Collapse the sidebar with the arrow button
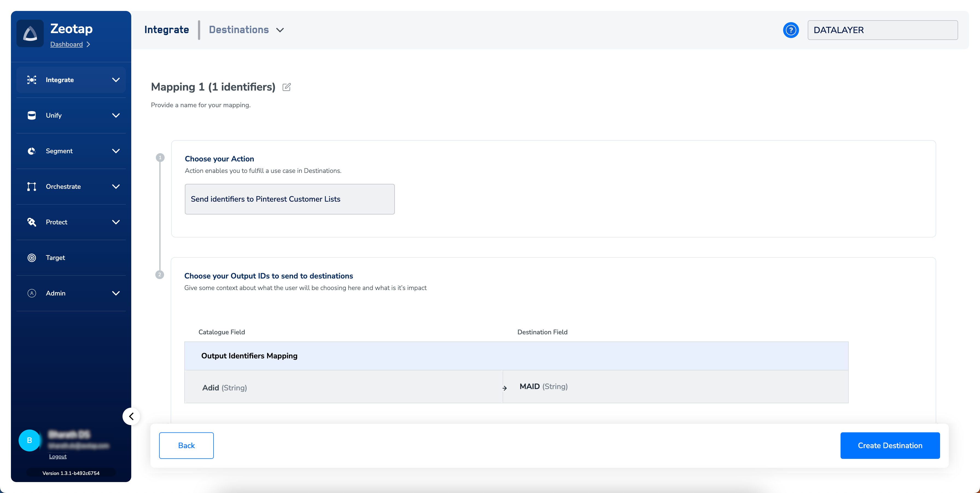Viewport: 980px width, 493px height. 131,416
